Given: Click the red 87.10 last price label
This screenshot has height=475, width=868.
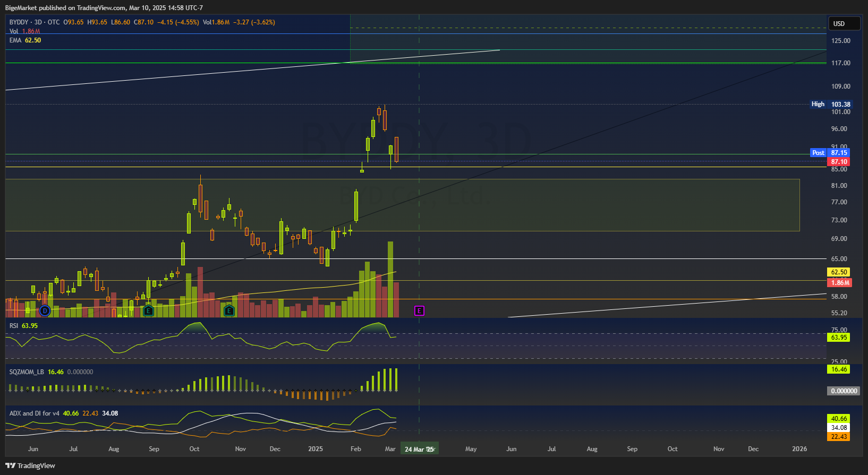Looking at the screenshot, I should [839, 162].
